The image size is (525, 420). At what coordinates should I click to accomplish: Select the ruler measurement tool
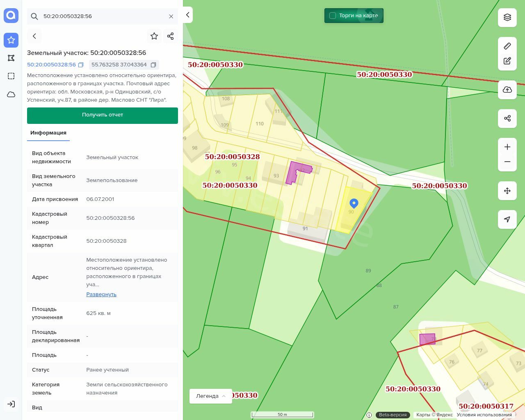(507, 46)
